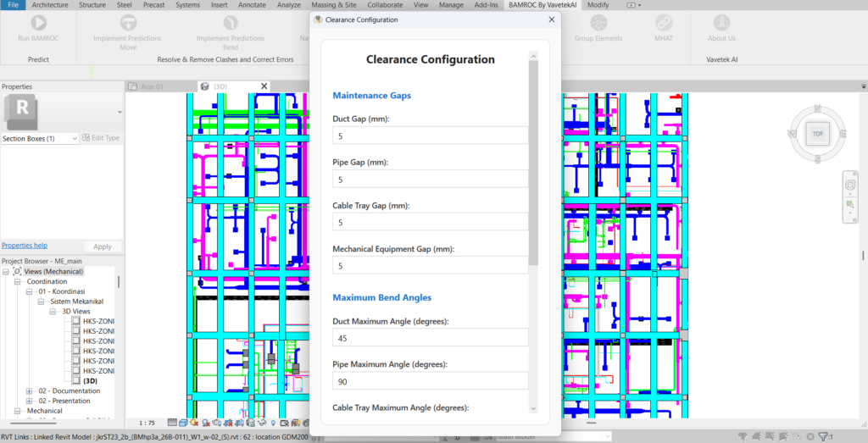Open the steering wheel dropdown arrow
Viewport: 868px width, 443px height.
pyautogui.click(x=850, y=193)
